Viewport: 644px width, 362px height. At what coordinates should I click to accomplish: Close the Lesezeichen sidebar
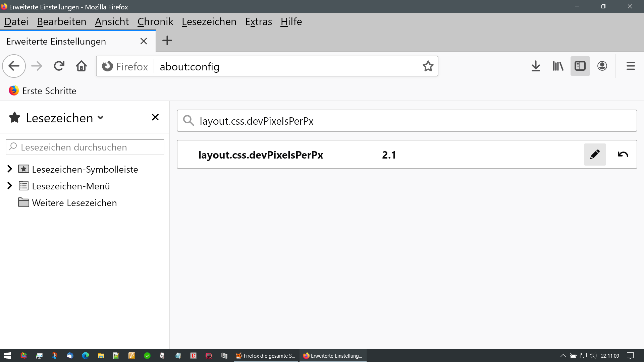pos(155,117)
